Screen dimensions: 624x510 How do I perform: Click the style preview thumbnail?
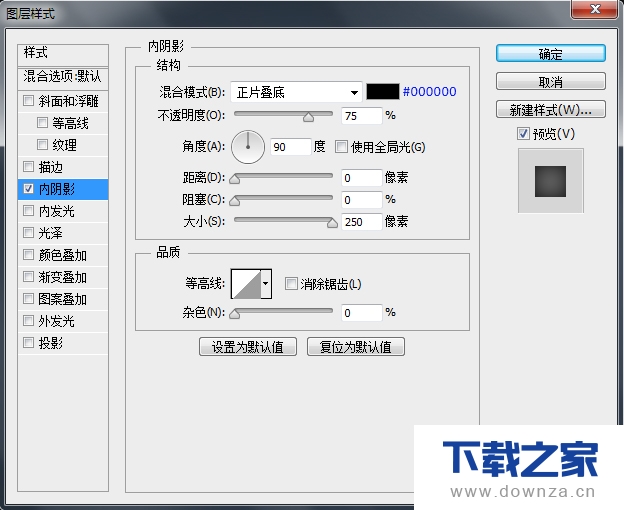pos(551,181)
